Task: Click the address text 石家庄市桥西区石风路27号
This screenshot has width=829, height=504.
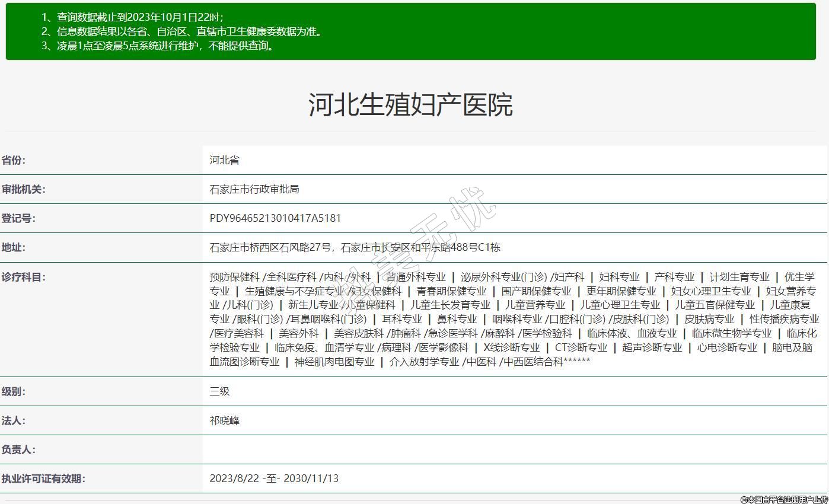Action: 270,247
